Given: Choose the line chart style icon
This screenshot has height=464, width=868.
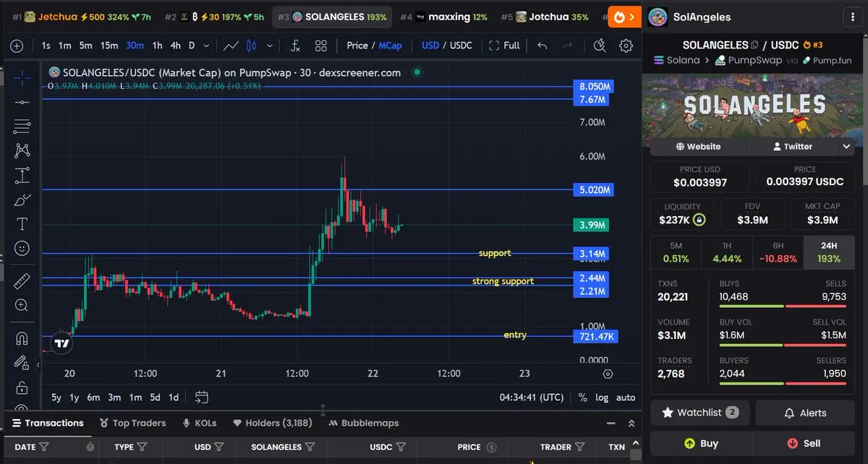Looking at the screenshot, I should click(231, 46).
